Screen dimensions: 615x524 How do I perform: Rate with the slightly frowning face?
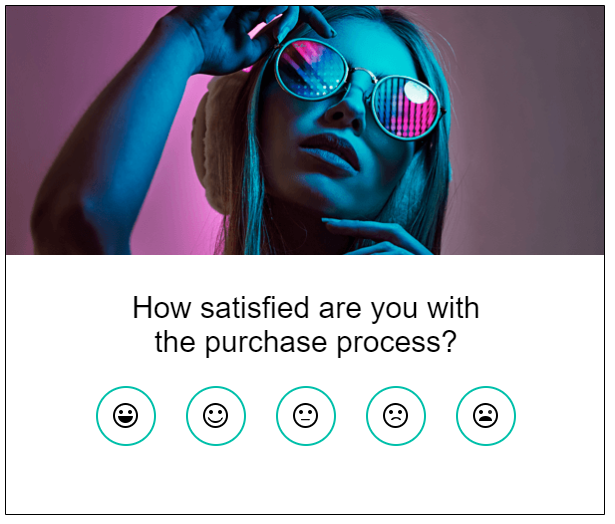pos(396,415)
